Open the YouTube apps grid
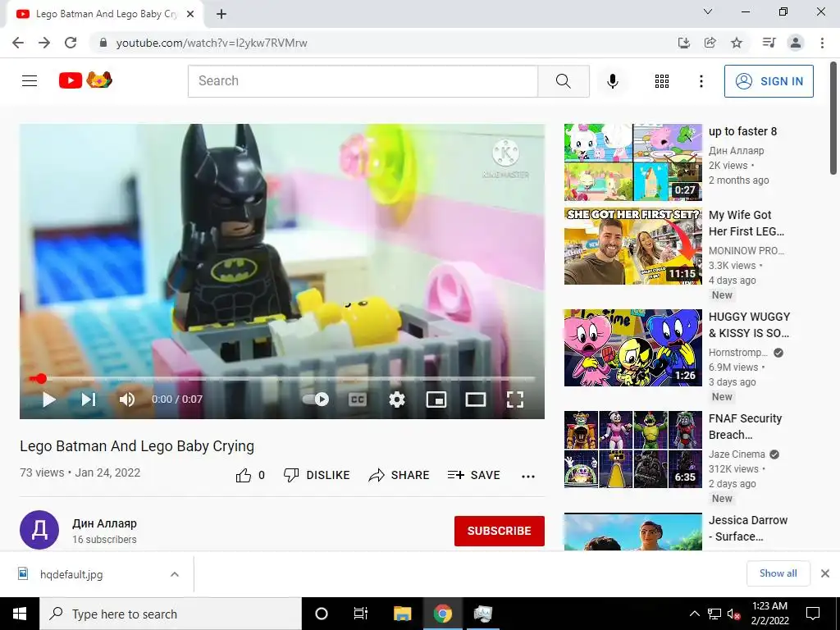 (x=662, y=81)
